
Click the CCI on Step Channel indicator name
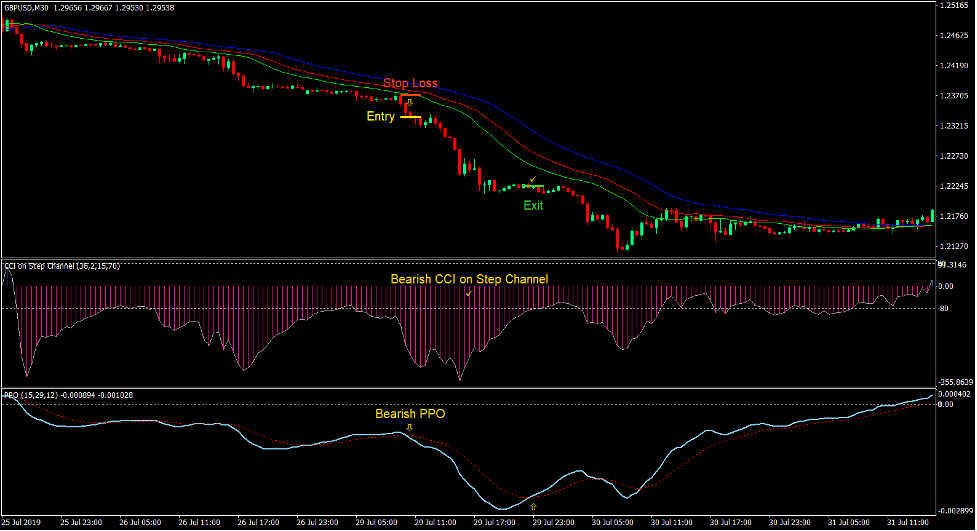pyautogui.click(x=60, y=266)
